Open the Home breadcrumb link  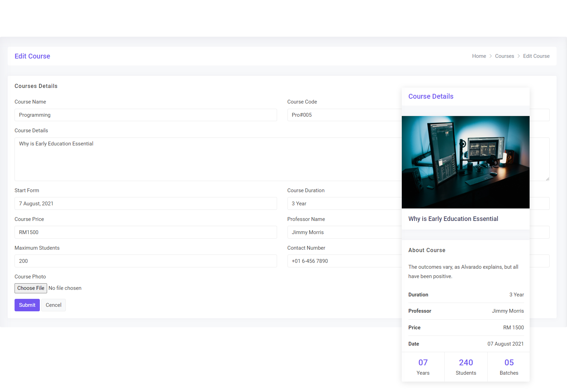pos(479,56)
